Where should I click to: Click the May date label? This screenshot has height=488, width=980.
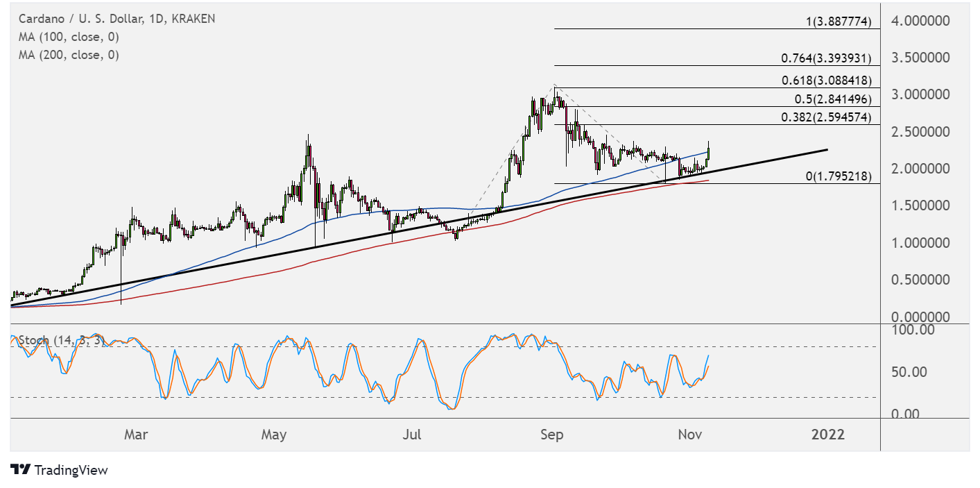click(274, 435)
